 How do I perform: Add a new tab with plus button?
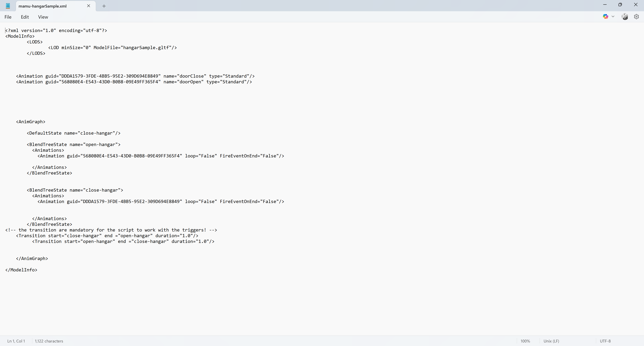point(104,6)
